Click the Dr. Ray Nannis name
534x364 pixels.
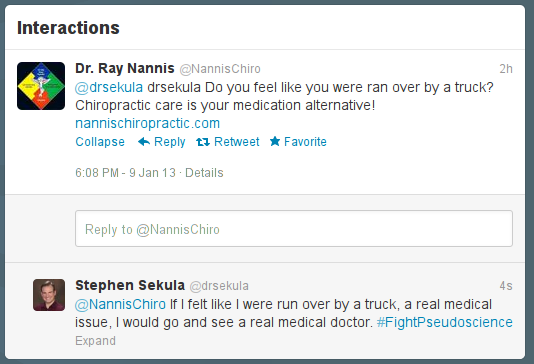click(125, 68)
